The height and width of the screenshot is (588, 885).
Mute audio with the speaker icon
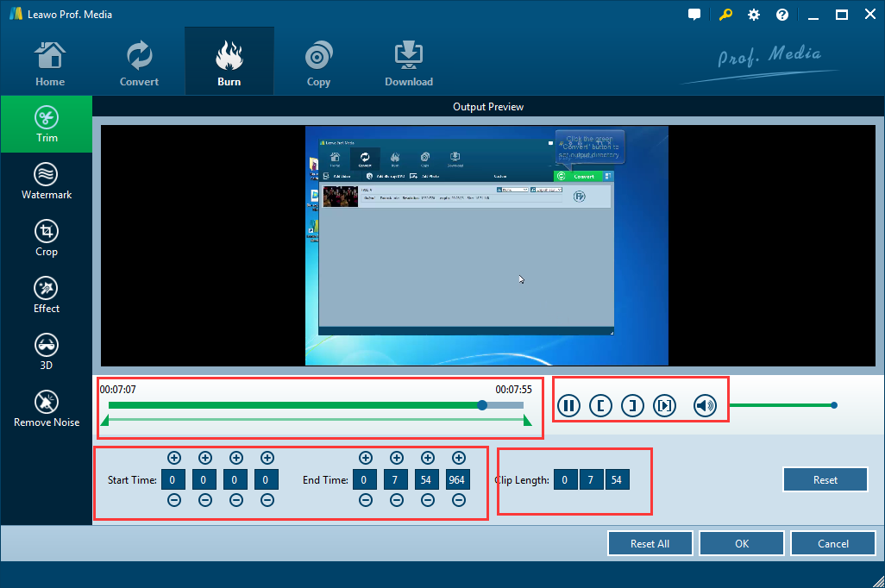[705, 406]
